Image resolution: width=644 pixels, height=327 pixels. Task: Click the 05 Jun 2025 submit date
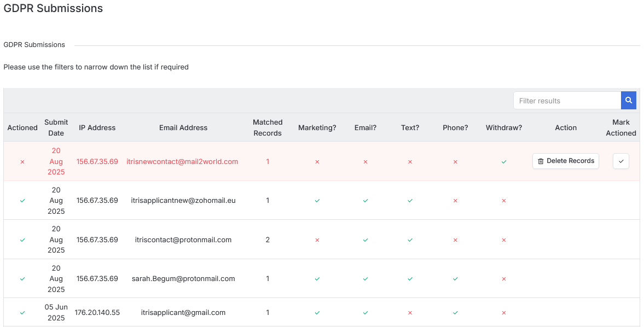coord(56,313)
